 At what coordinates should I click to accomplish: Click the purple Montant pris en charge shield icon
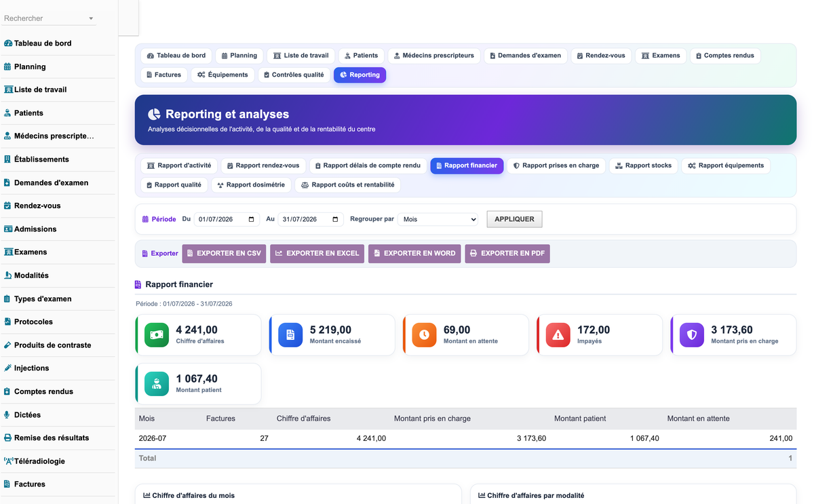(x=692, y=335)
